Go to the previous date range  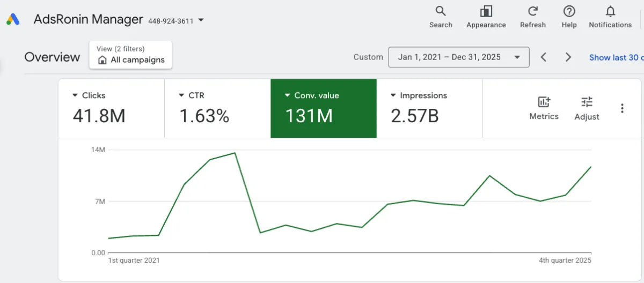click(x=544, y=57)
